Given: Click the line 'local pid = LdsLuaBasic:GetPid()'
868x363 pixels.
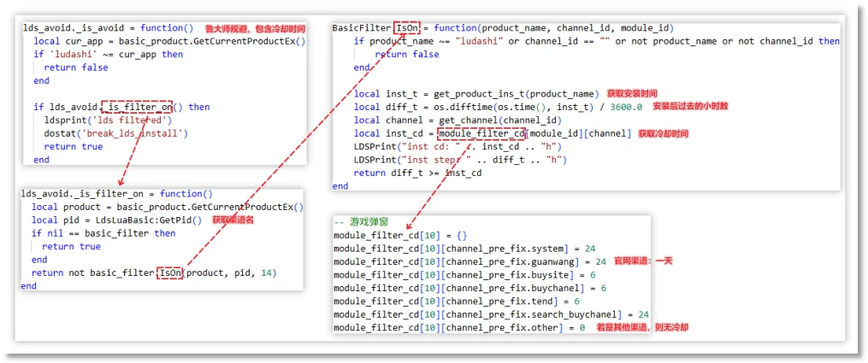Looking at the screenshot, I should click(x=117, y=220).
